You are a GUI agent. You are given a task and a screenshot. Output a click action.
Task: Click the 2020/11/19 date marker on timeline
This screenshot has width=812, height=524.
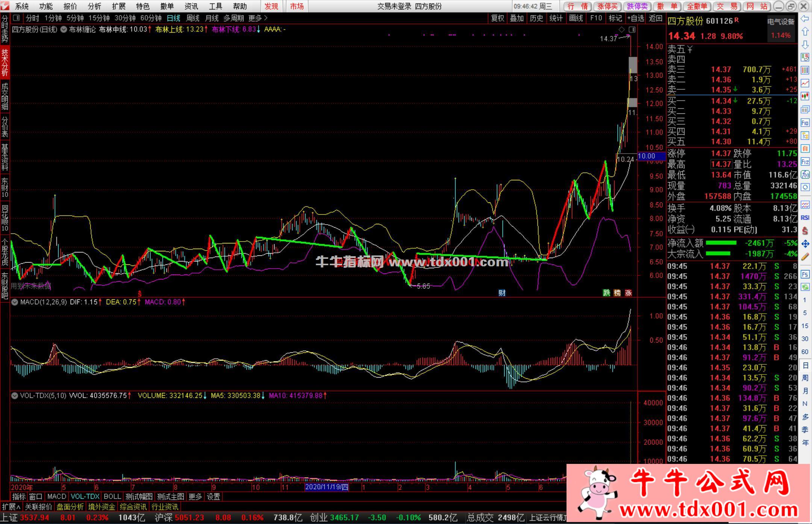(327, 487)
